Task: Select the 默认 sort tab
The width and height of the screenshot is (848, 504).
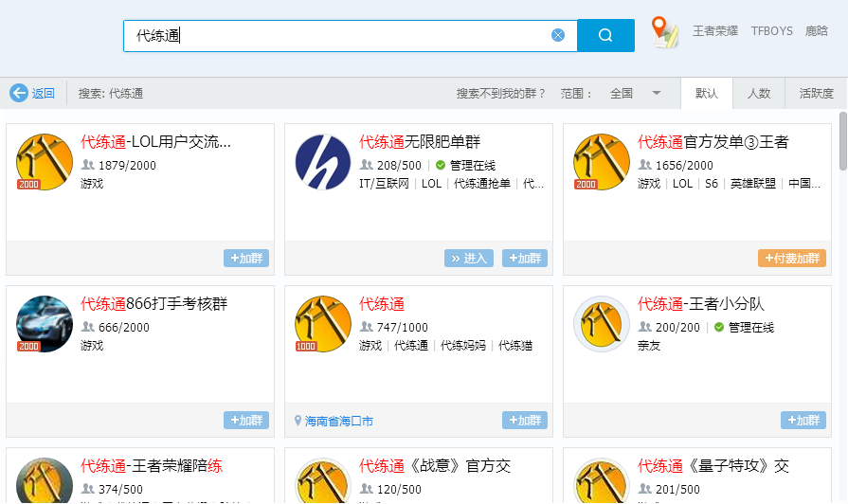Action: click(x=707, y=93)
